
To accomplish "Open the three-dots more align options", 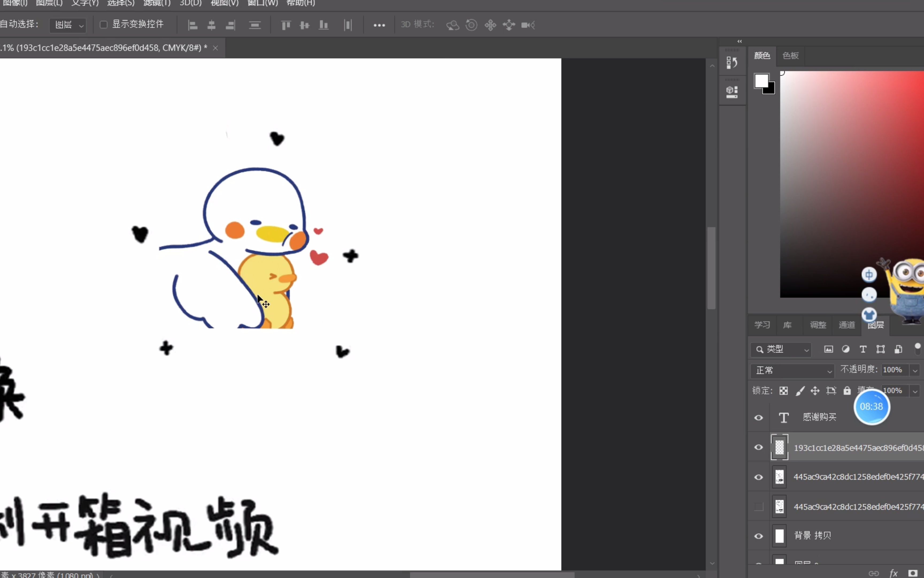I will (379, 25).
